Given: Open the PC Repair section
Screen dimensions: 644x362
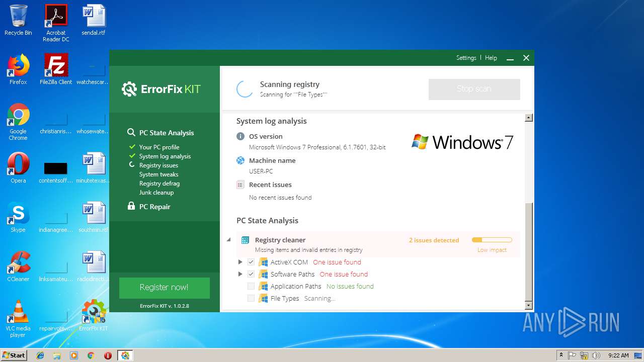Looking at the screenshot, I should [155, 207].
